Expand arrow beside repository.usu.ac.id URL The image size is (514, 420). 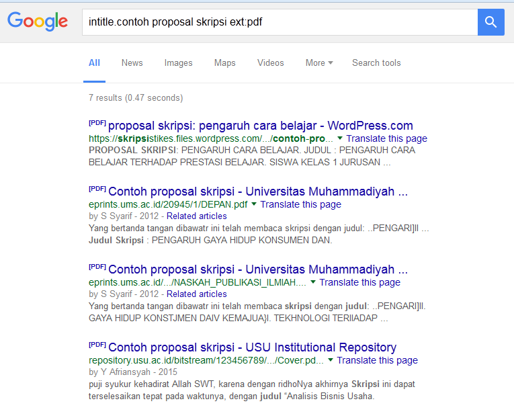coord(331,360)
